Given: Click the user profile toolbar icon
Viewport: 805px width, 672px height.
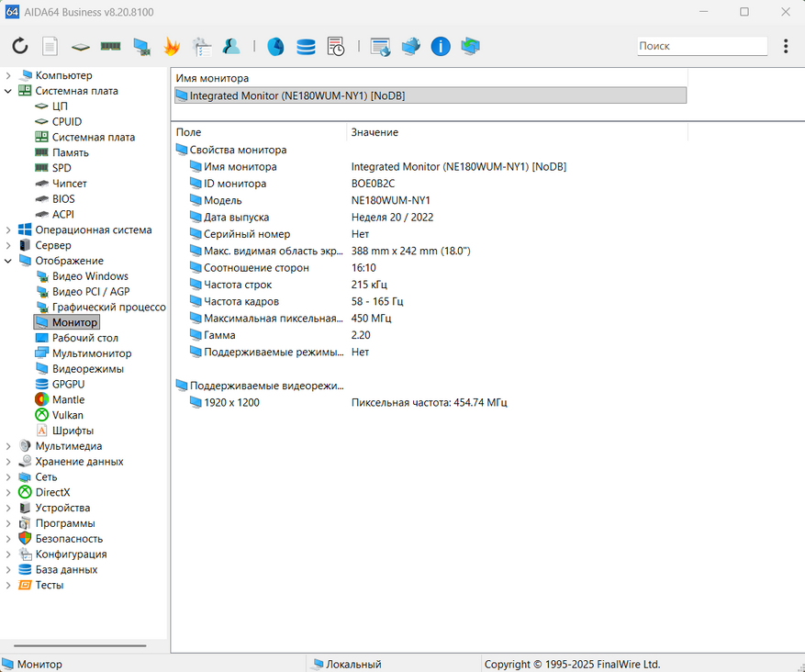Looking at the screenshot, I should 231,46.
